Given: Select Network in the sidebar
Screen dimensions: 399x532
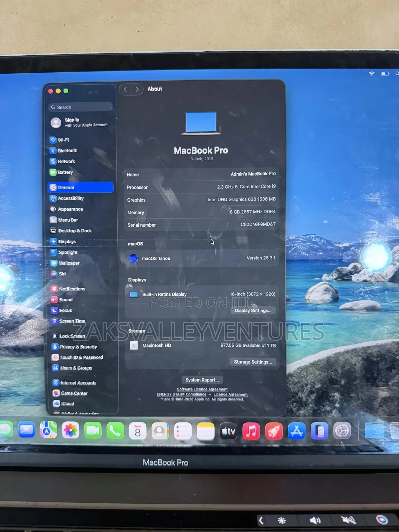Looking at the screenshot, I should coord(62,161).
